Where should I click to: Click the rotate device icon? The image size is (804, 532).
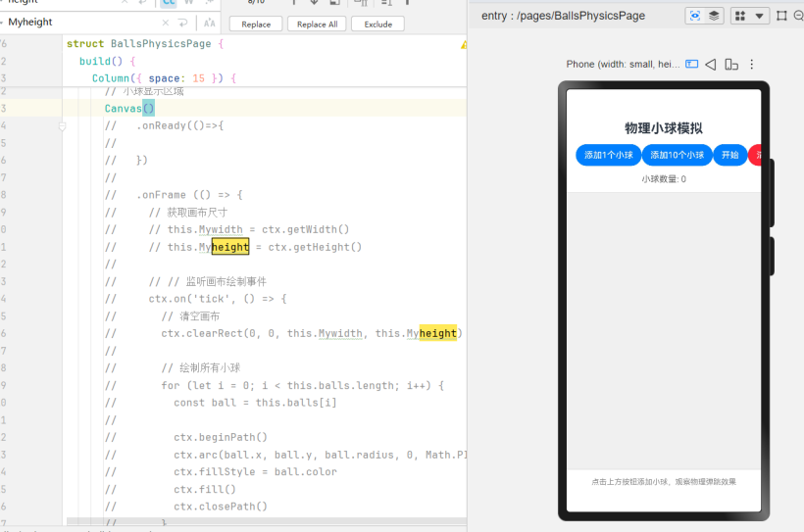point(731,65)
